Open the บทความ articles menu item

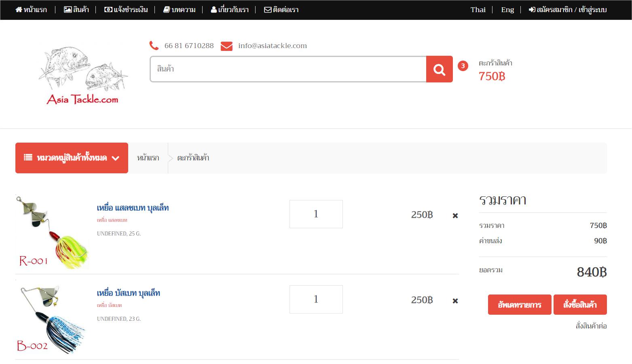click(x=180, y=10)
